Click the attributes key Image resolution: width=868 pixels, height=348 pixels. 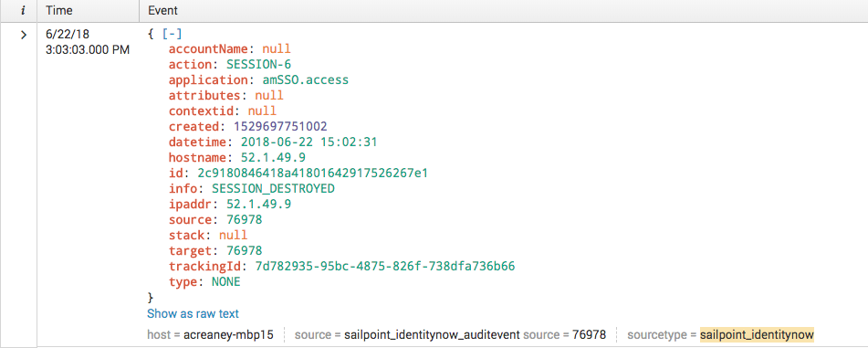point(204,96)
